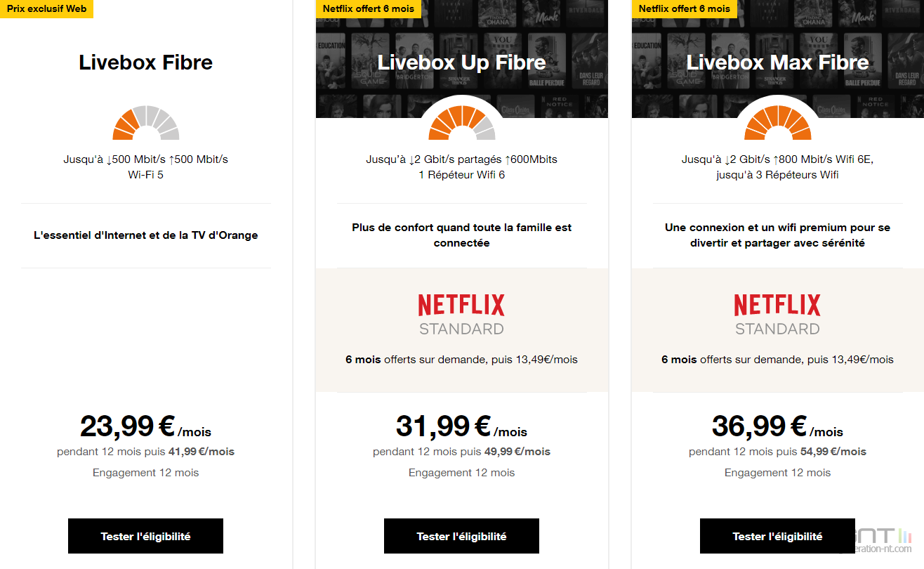The width and height of the screenshot is (924, 569).
Task: Click Netflix offert 6 mois badge on Livebox Max
Action: 684,9
